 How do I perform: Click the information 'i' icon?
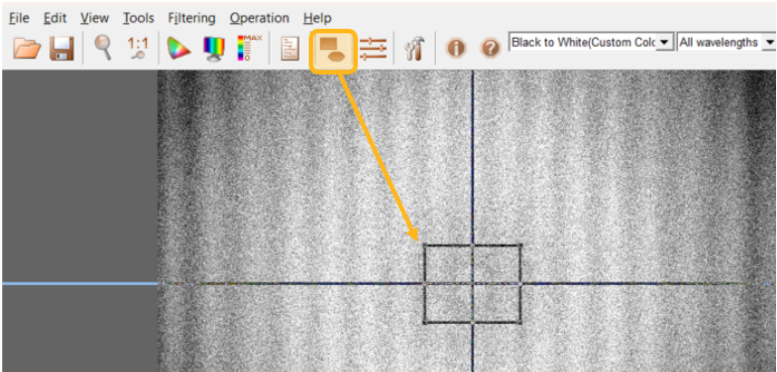pyautogui.click(x=456, y=49)
